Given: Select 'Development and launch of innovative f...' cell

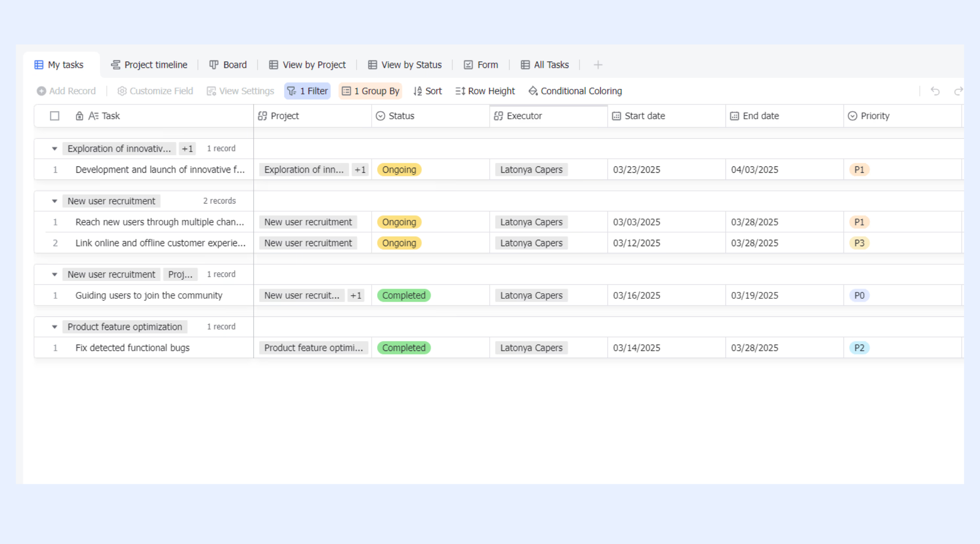Looking at the screenshot, I should (x=160, y=170).
